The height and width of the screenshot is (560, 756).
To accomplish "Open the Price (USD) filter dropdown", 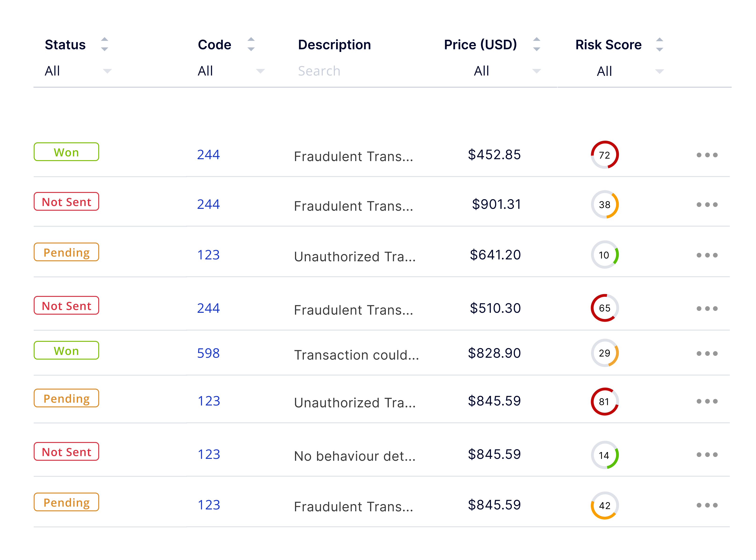I will click(x=507, y=71).
